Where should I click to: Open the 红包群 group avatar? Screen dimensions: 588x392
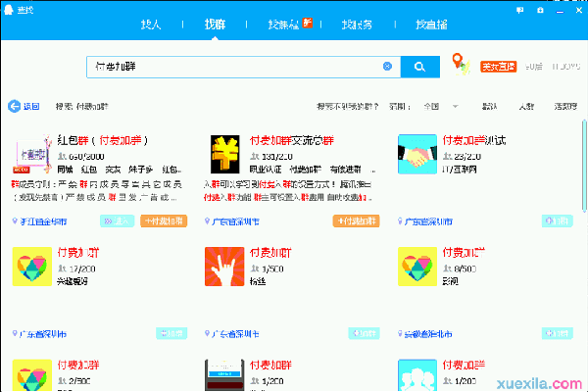click(x=32, y=154)
